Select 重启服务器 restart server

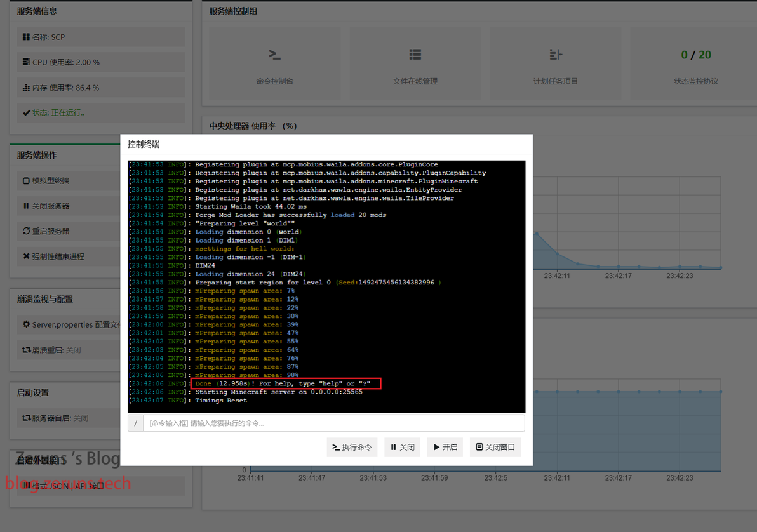pyautogui.click(x=69, y=231)
